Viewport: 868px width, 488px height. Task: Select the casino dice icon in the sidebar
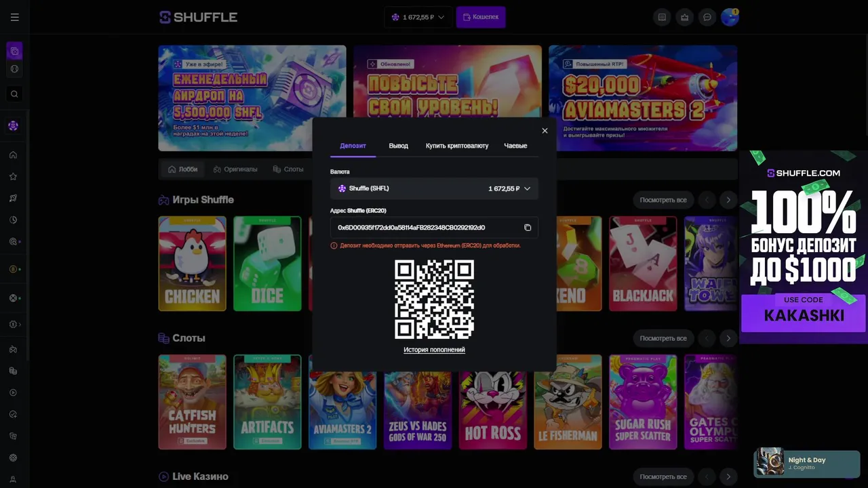[x=14, y=51]
